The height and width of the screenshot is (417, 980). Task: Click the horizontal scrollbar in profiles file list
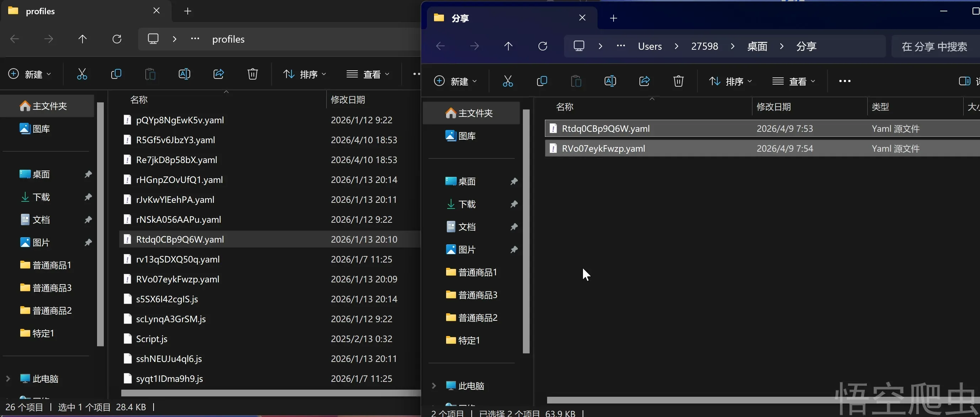tap(266, 393)
